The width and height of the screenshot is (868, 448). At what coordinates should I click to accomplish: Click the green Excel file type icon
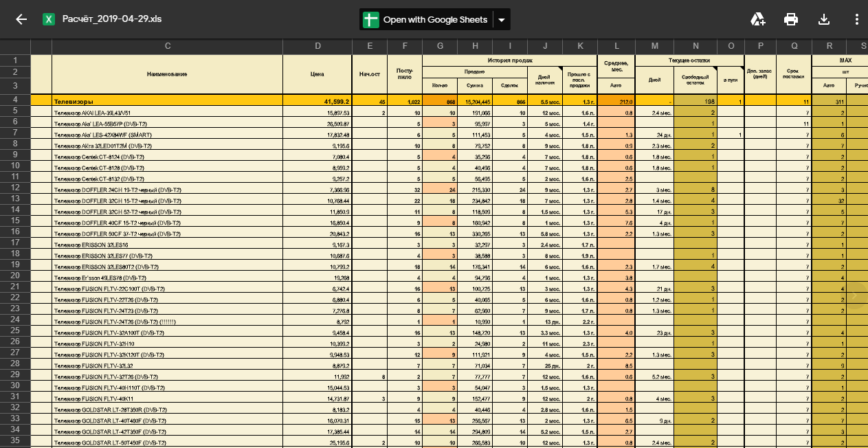(x=49, y=19)
